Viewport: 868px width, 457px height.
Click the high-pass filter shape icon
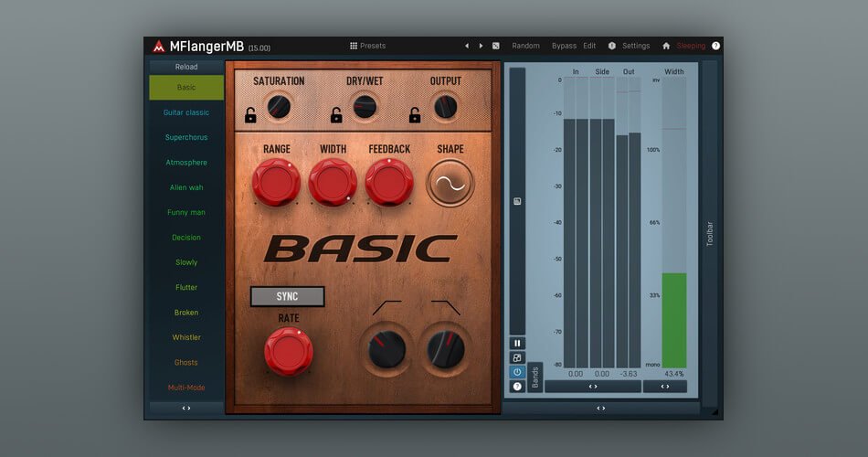tap(387, 307)
